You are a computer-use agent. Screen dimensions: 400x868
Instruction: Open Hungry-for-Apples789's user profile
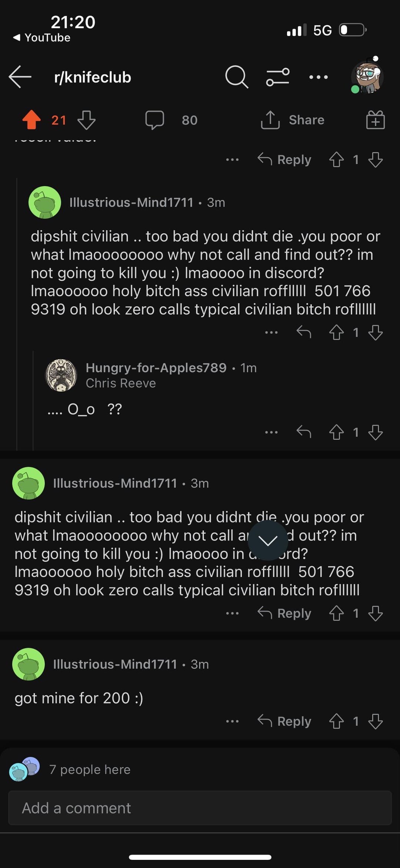click(156, 367)
